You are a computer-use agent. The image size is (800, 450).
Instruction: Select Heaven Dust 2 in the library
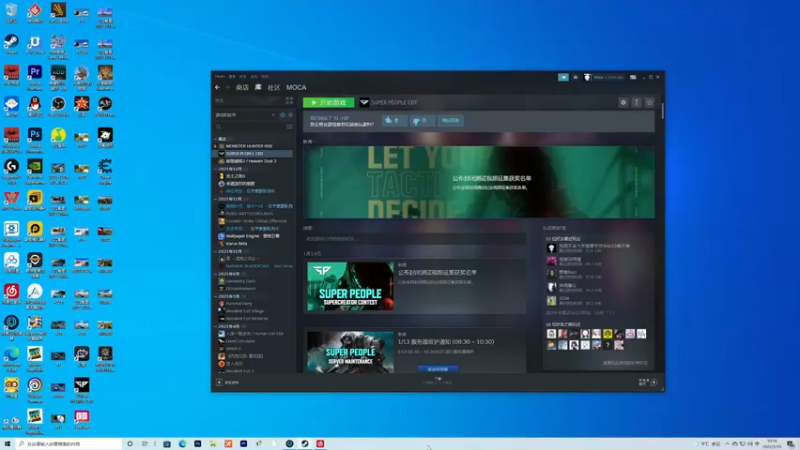pyautogui.click(x=251, y=161)
